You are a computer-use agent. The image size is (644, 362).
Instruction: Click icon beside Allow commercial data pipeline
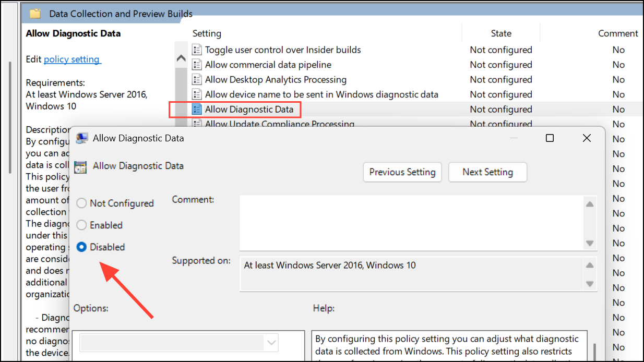[197, 65]
